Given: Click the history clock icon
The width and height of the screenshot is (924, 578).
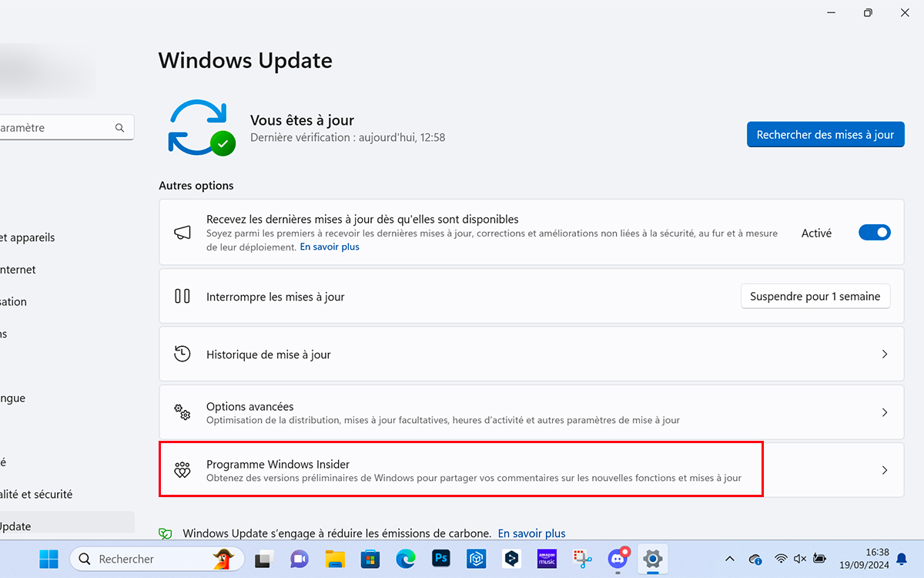Looking at the screenshot, I should click(182, 355).
